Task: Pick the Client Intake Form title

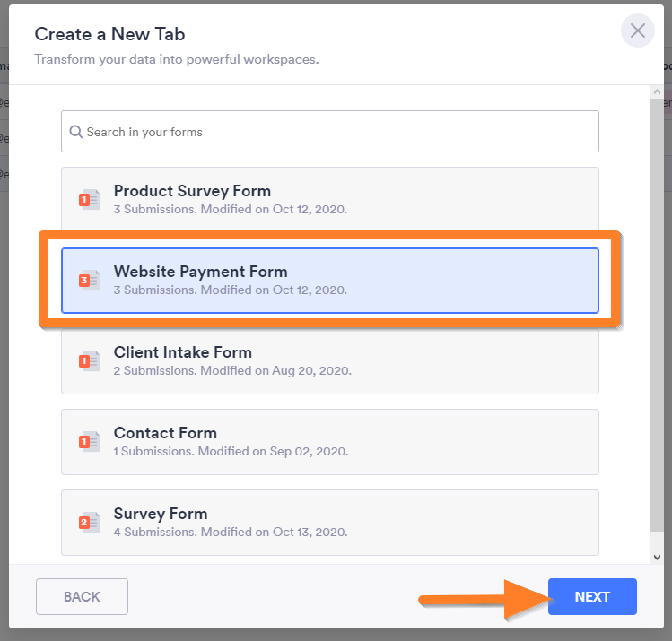Action: 182,352
